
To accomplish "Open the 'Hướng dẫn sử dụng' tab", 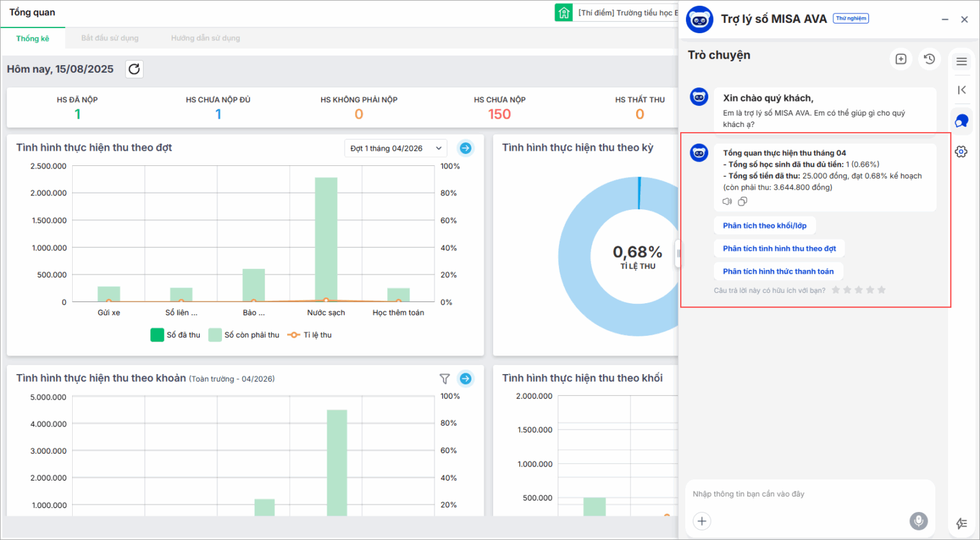I will (x=205, y=38).
